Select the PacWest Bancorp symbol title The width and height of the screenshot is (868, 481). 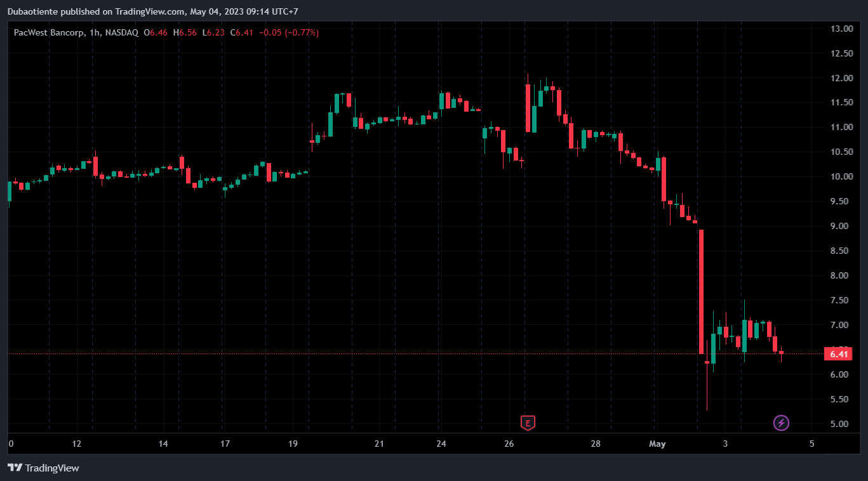[49, 32]
